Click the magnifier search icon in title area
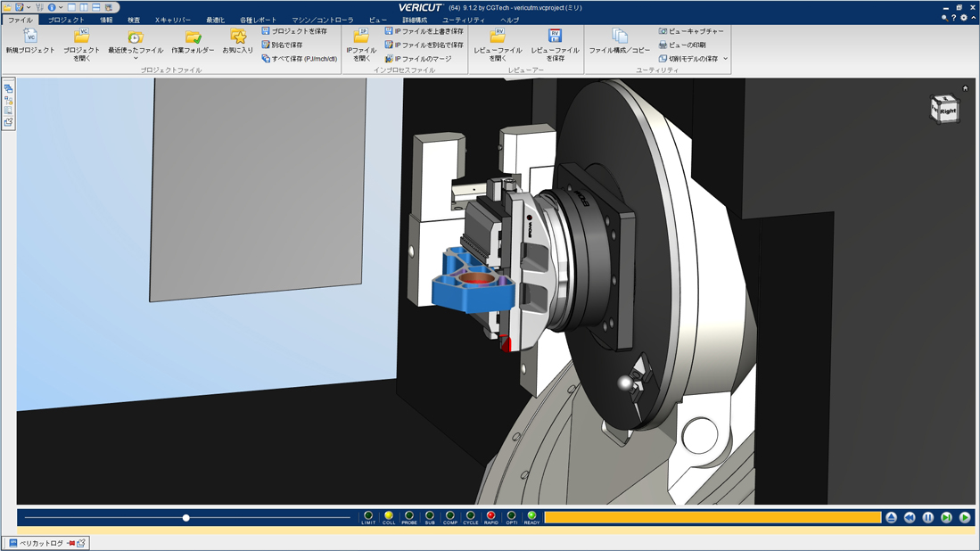Image resolution: width=980 pixels, height=551 pixels. pyautogui.click(x=944, y=18)
